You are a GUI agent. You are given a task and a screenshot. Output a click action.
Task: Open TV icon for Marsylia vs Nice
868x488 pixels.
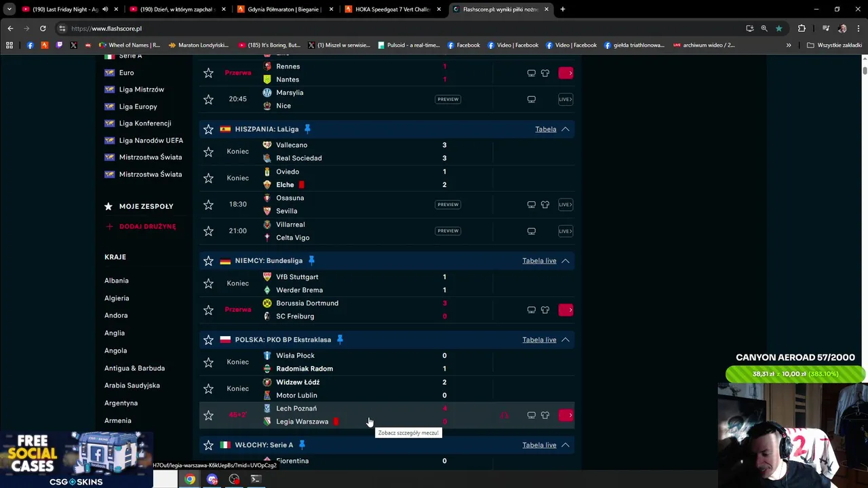pos(532,99)
